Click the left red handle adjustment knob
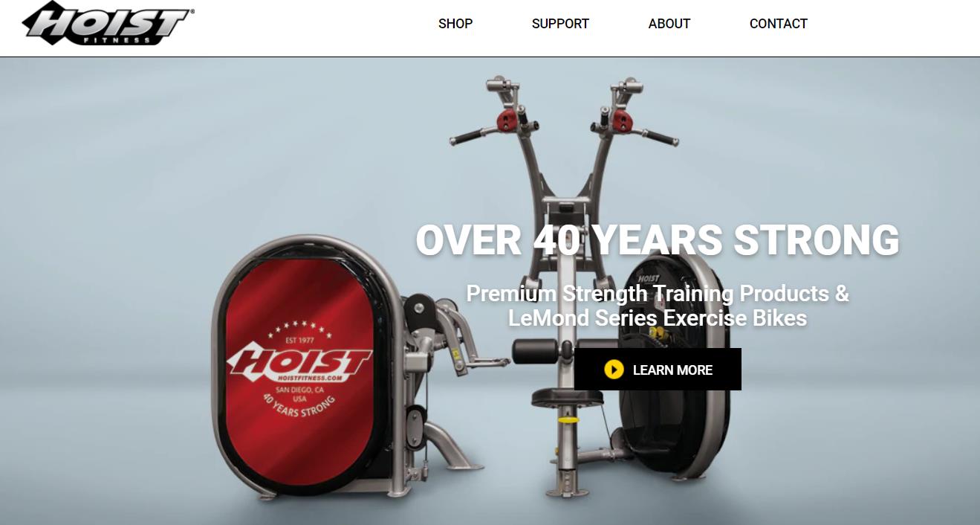980x525 pixels. (x=509, y=119)
